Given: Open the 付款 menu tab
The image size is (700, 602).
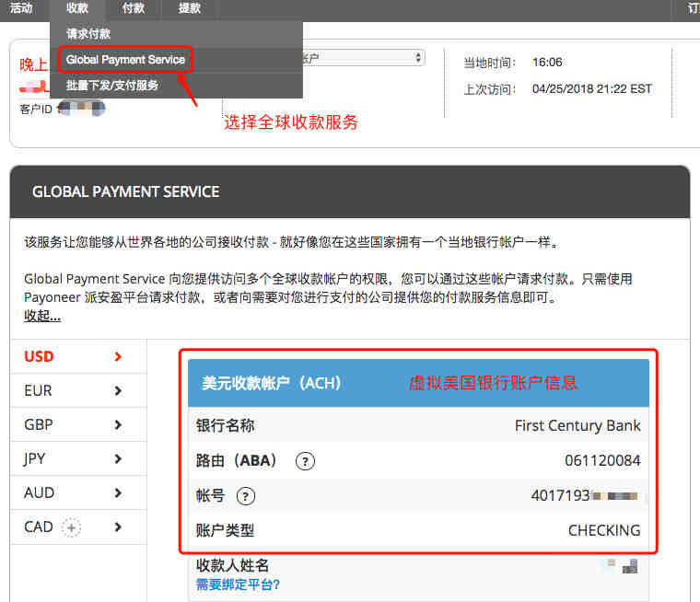Looking at the screenshot, I should [133, 8].
